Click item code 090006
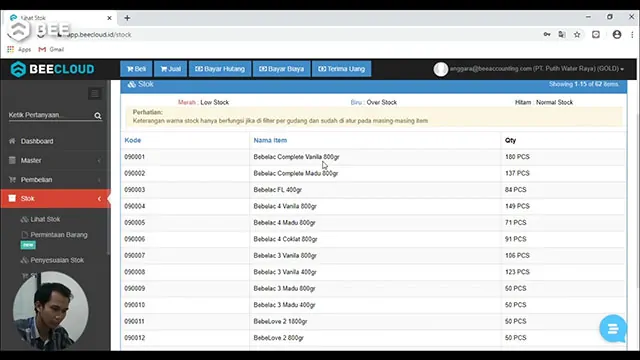 point(134,239)
